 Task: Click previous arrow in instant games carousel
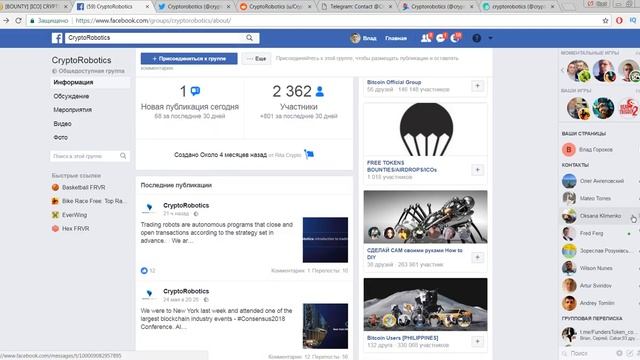(x=563, y=70)
